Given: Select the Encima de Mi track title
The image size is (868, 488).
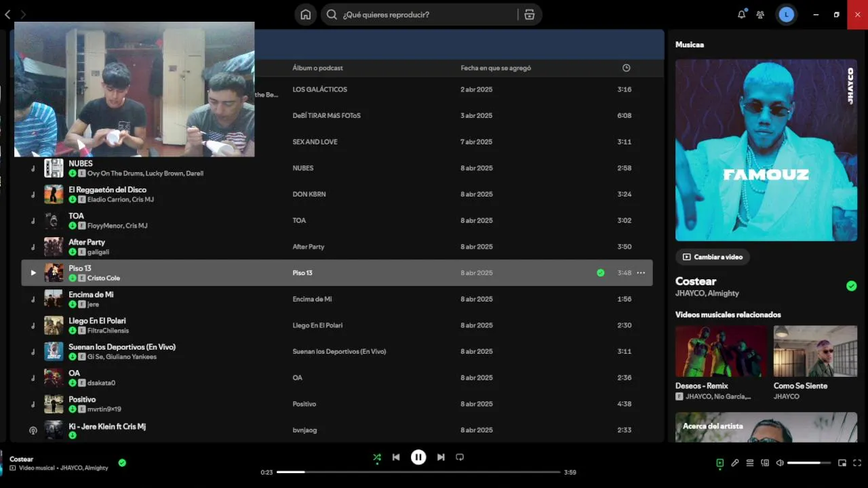Looking at the screenshot, I should (x=91, y=295).
